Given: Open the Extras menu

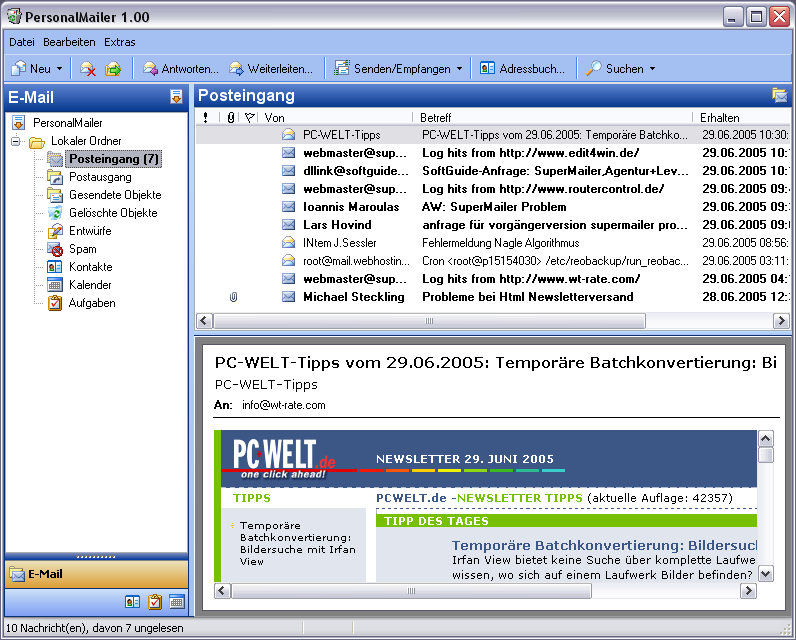Looking at the screenshot, I should 120,42.
